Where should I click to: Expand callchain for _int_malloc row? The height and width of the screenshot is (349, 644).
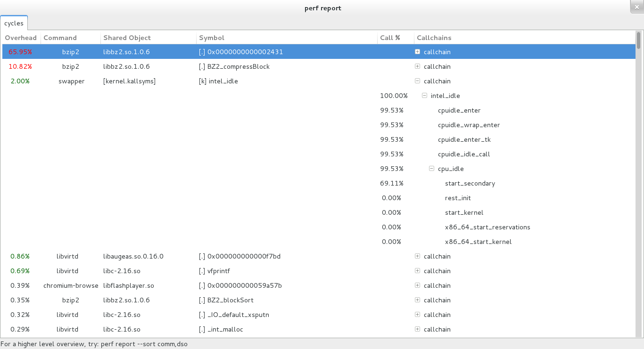[x=417, y=329]
